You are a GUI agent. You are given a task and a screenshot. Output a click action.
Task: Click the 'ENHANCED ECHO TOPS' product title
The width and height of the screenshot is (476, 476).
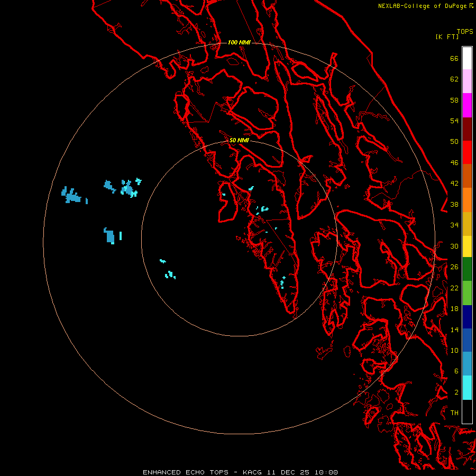click(x=186, y=472)
